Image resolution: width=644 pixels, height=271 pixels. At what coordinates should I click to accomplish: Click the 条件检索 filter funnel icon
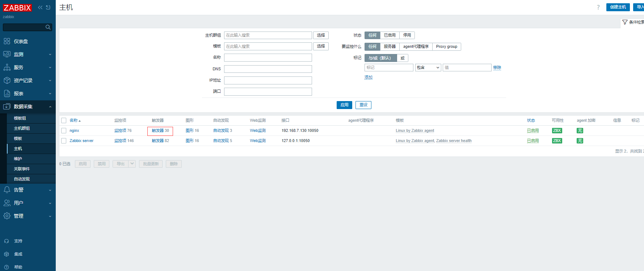point(625,22)
